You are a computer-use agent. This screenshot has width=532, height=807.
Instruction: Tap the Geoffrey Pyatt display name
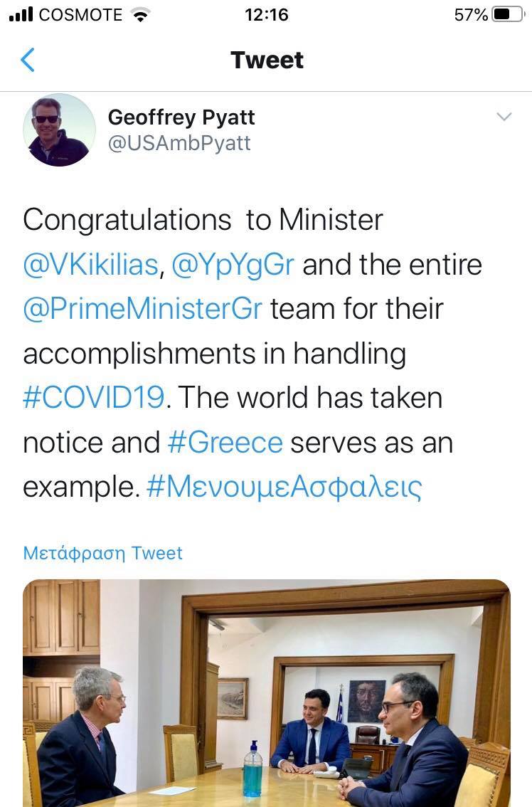pos(181,117)
